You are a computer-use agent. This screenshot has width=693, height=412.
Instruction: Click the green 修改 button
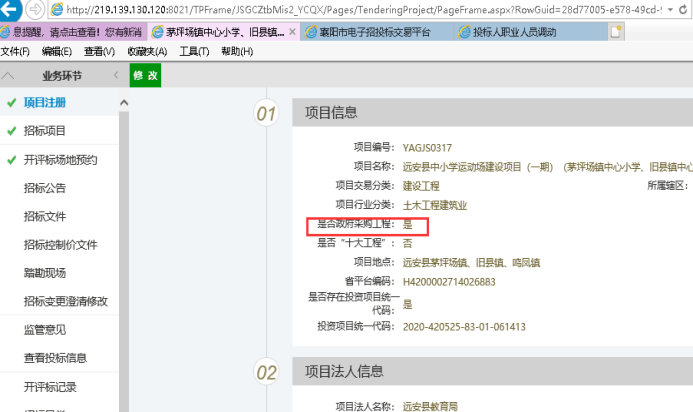pyautogui.click(x=145, y=76)
